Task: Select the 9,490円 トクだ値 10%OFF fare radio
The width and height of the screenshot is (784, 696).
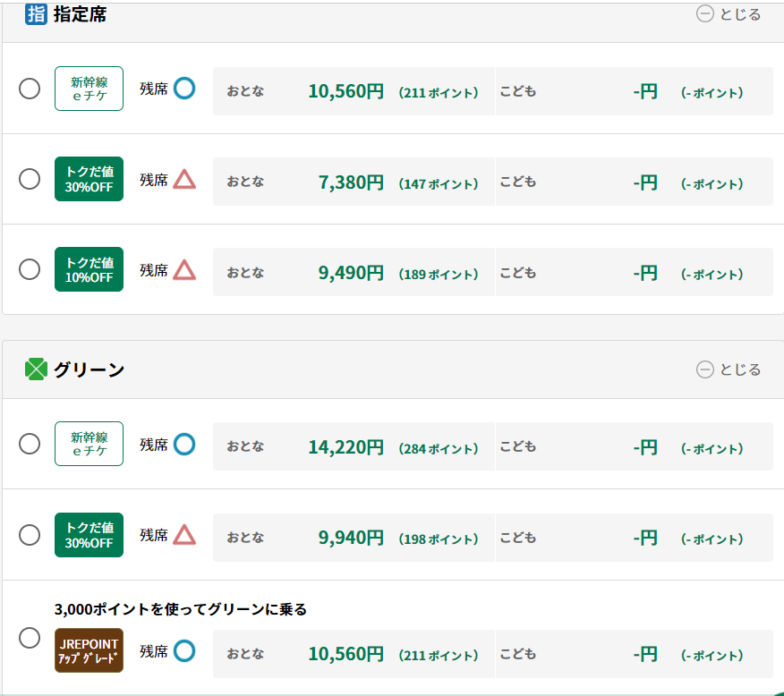Action: click(x=30, y=269)
